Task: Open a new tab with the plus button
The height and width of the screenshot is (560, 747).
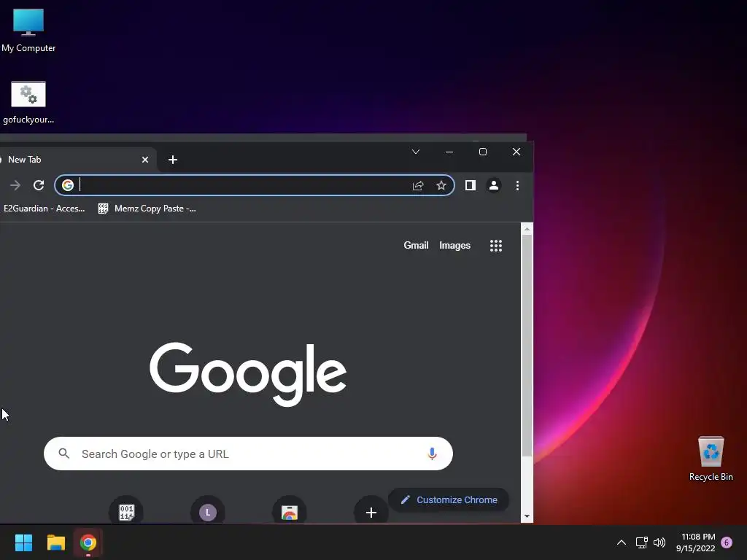Action: (173, 160)
